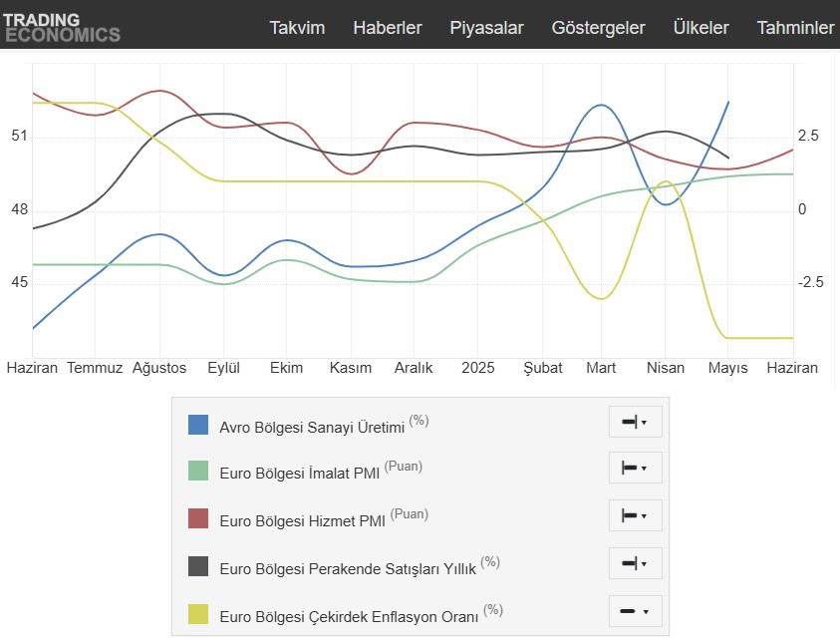Click the 51 value on the left axis
Viewport: 840px width, 643px height.
[x=19, y=136]
